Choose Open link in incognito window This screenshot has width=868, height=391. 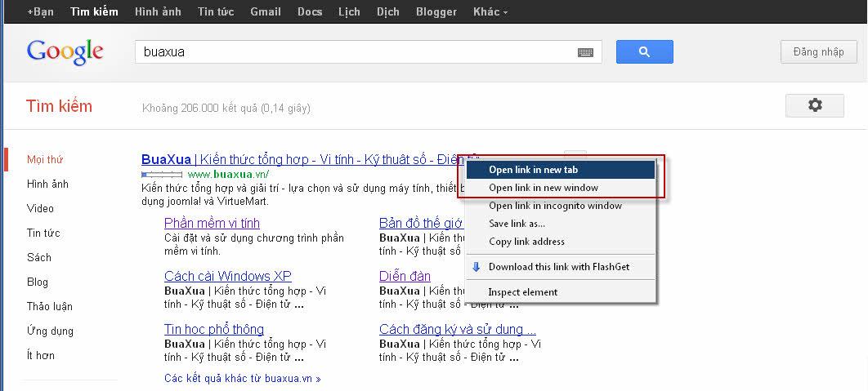(x=560, y=206)
